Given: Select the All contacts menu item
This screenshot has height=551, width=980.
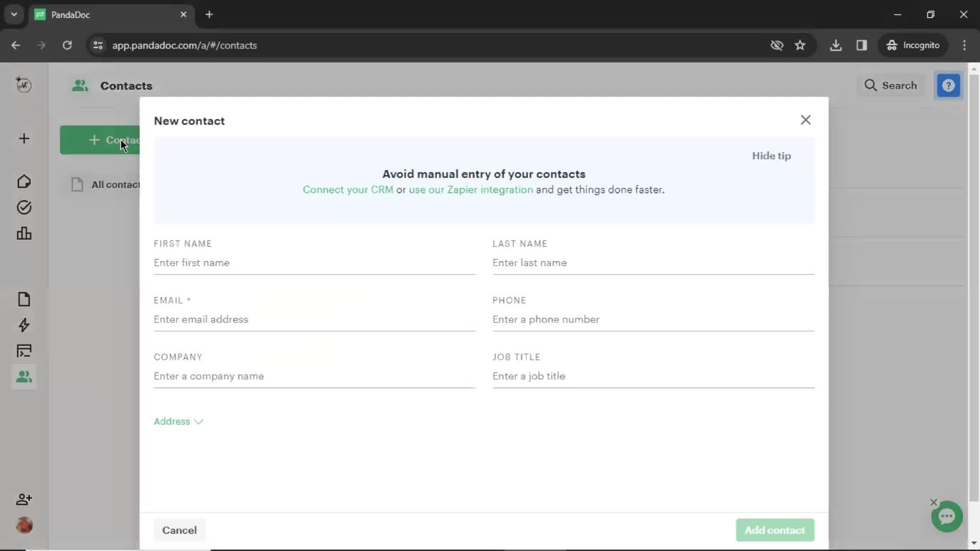Looking at the screenshot, I should pyautogui.click(x=116, y=184).
